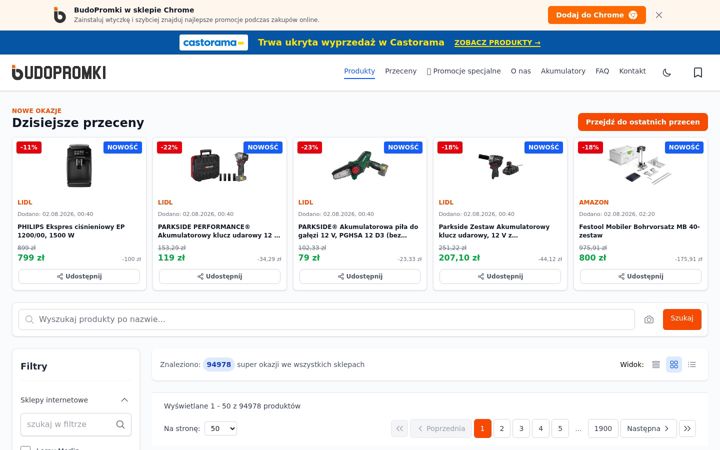This screenshot has width=720, height=450.
Task: Share the PHILIPS Ekspres ciśnieniowy deal
Action: (79, 276)
